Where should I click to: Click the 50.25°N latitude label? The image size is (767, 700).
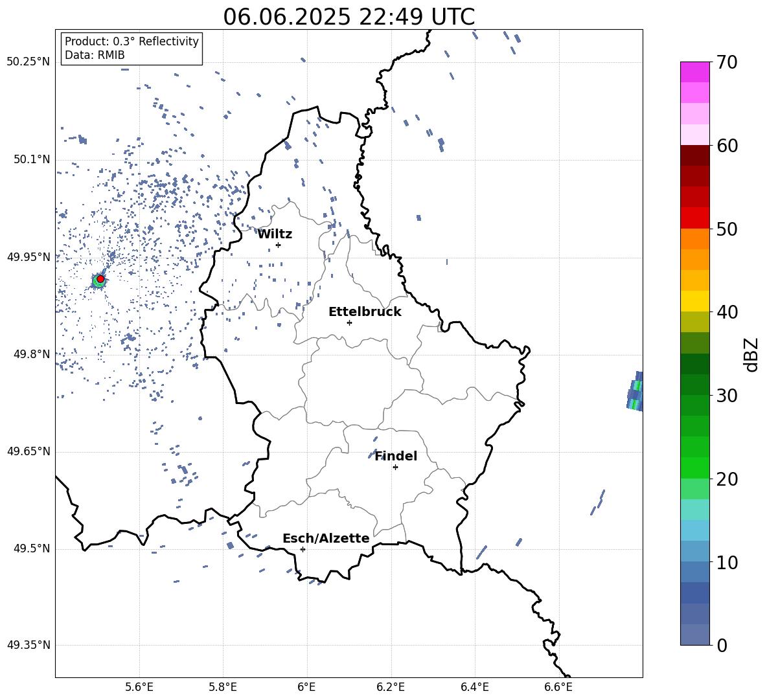(x=29, y=62)
